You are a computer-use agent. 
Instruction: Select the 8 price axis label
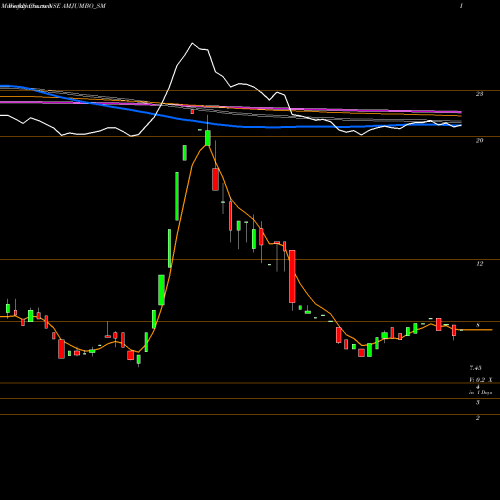478,325
